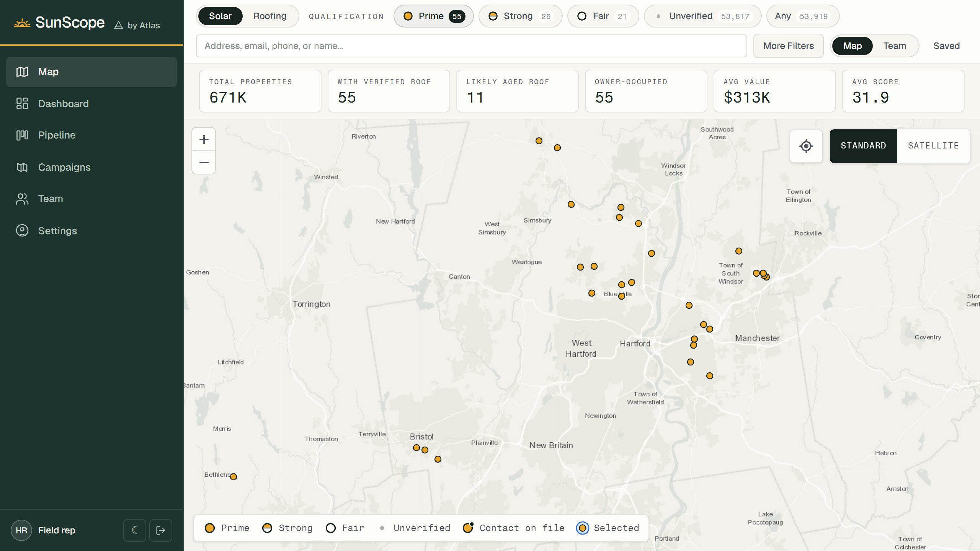Switch map to Satellite view
980x551 pixels.
click(934, 146)
